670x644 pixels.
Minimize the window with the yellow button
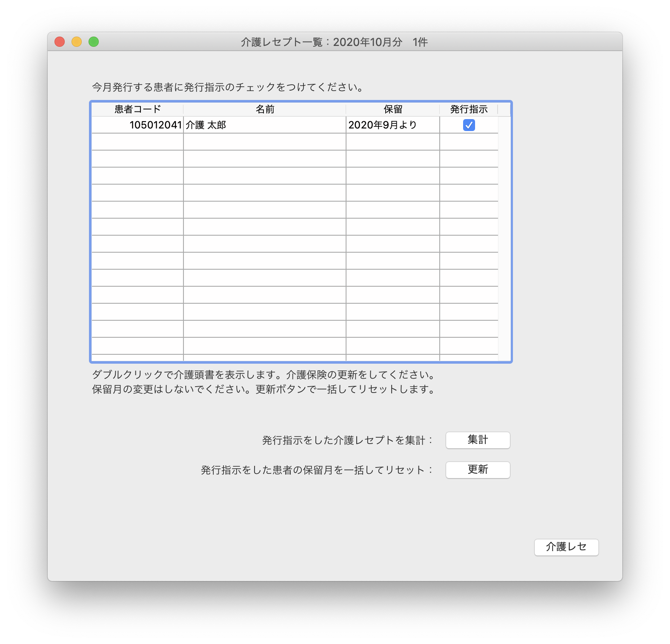(77, 42)
